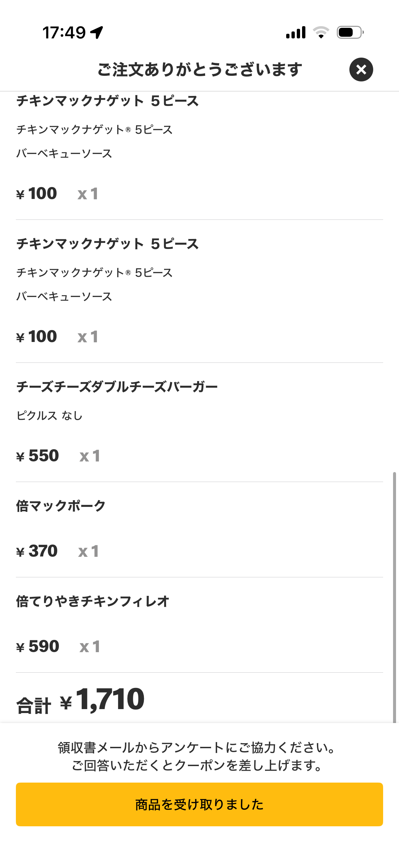This screenshot has height=868, width=399.
Task: Tap the Wi-Fi icon in status bar
Action: (321, 32)
